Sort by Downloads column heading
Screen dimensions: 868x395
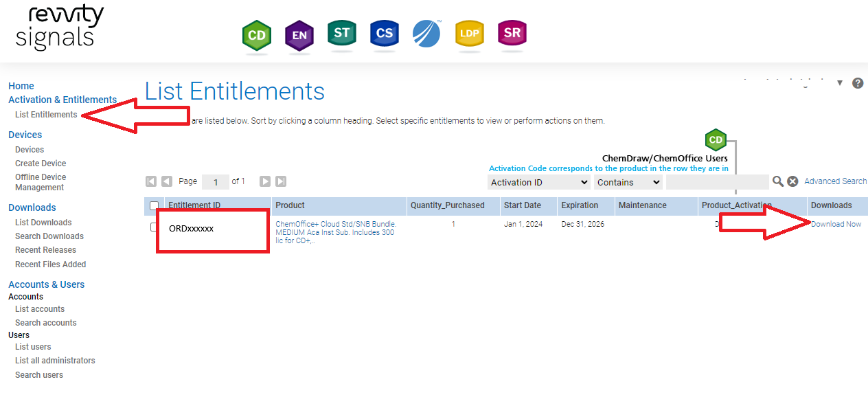pyautogui.click(x=832, y=205)
